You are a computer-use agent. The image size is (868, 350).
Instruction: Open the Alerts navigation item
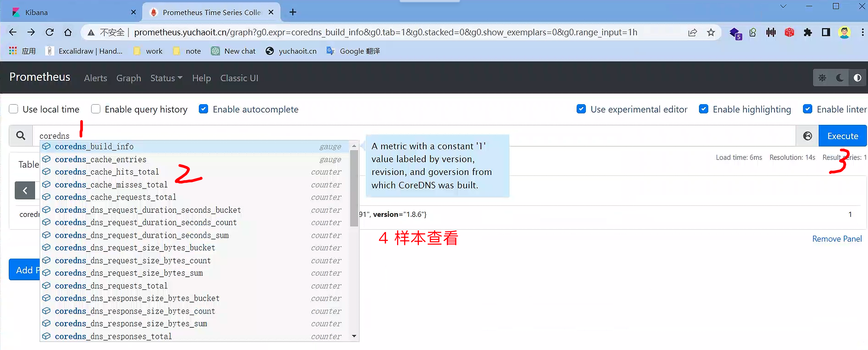coord(95,78)
